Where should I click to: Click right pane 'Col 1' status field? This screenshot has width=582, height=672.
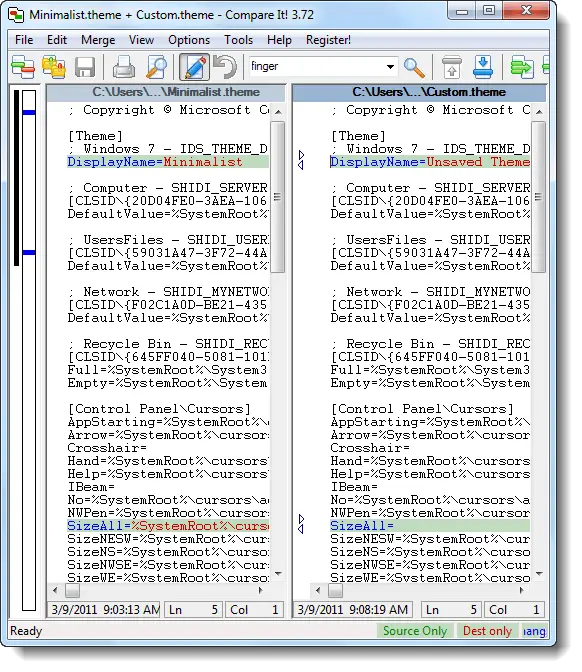click(514, 609)
